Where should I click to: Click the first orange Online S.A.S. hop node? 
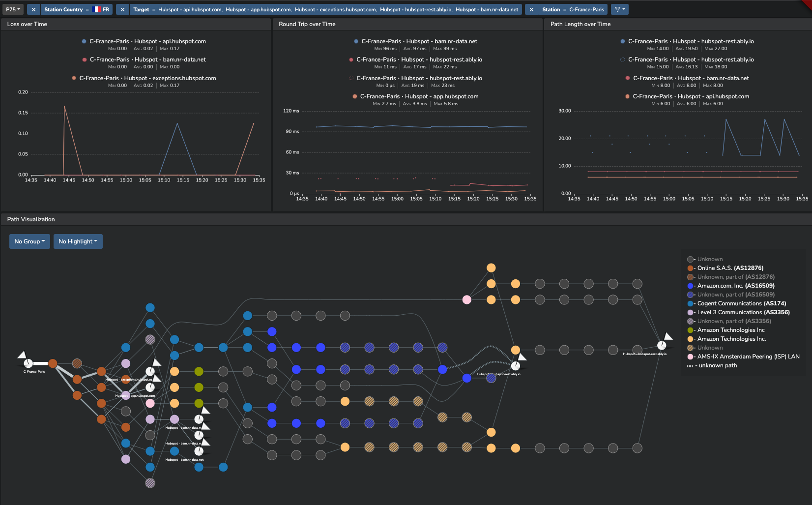(x=53, y=363)
